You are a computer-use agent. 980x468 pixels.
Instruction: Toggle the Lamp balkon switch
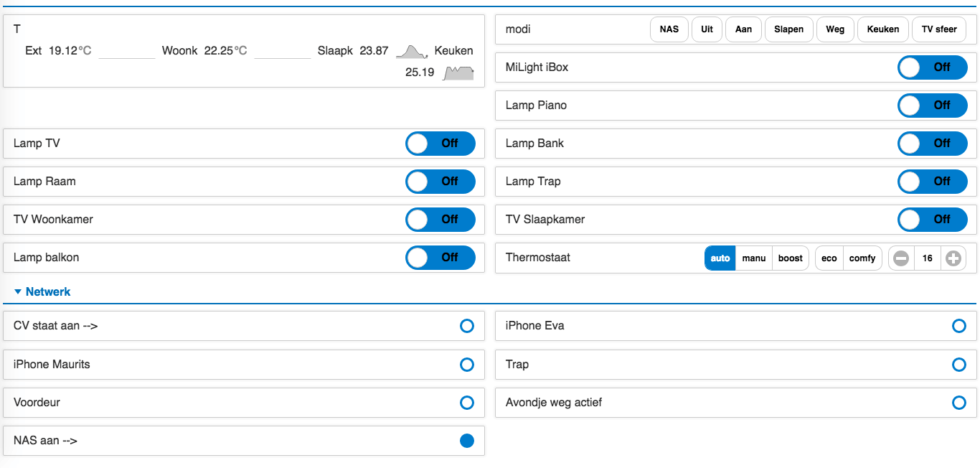pos(440,258)
